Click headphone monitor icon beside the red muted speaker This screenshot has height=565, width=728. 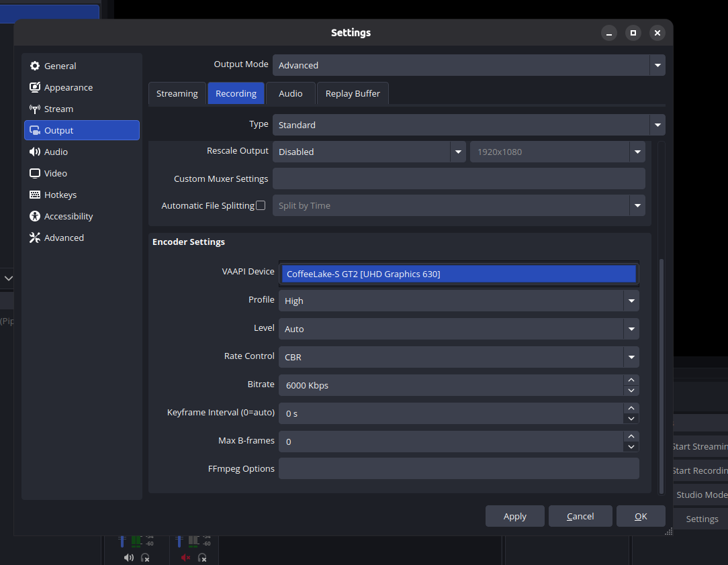click(202, 558)
